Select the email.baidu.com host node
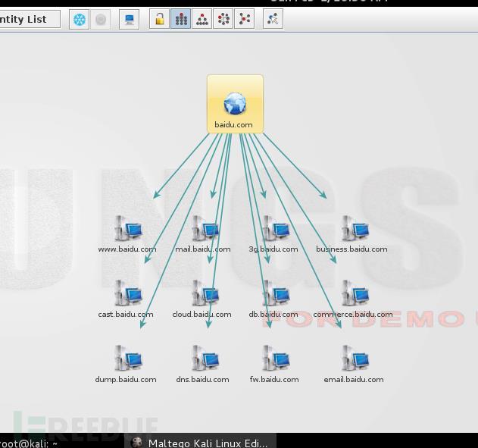Image resolution: width=478 pixels, height=448 pixels. tap(354, 365)
